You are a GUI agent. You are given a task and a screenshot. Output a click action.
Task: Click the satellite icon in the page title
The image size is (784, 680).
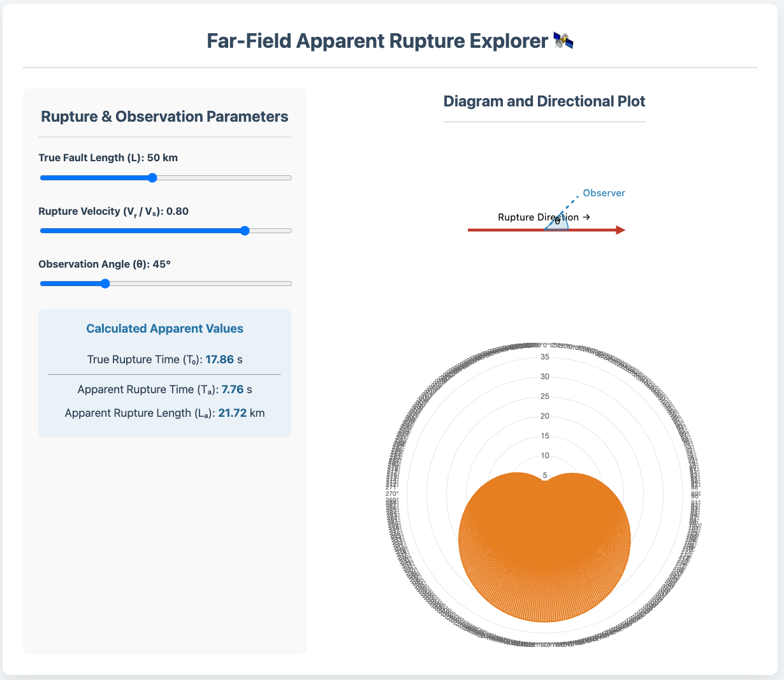[x=563, y=40]
